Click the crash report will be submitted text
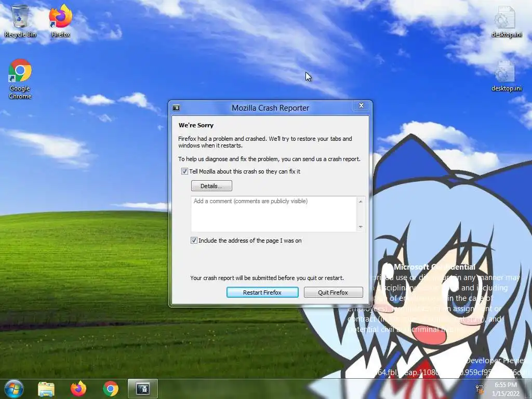 pyautogui.click(x=267, y=278)
